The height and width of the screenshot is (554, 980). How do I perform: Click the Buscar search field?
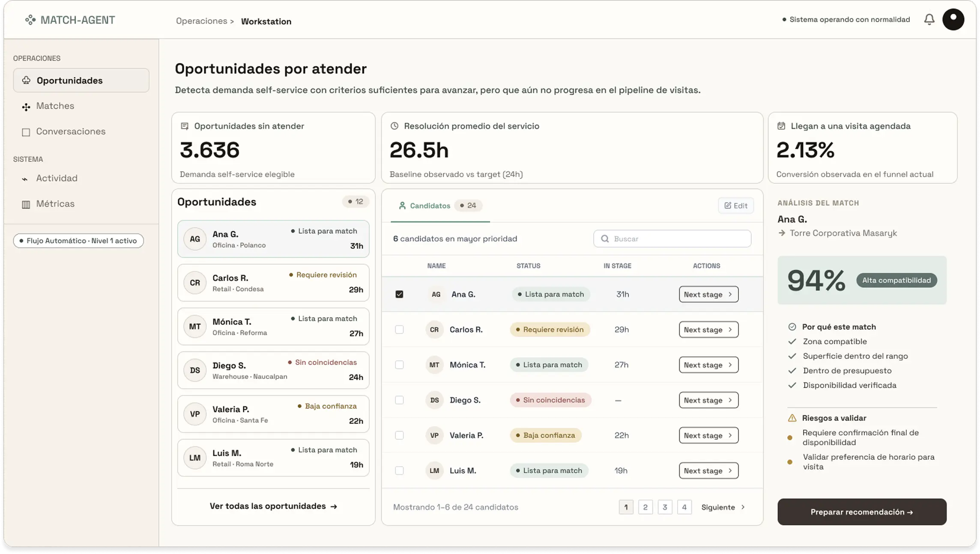coord(672,238)
